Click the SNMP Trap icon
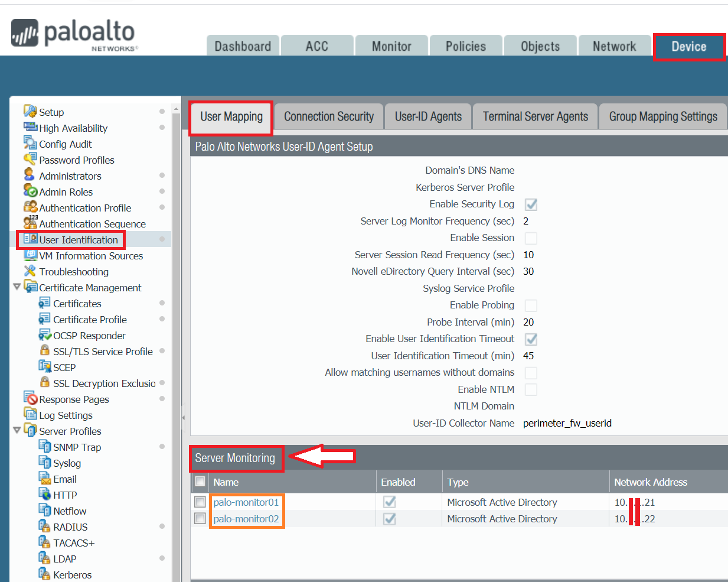728x582 pixels. coord(45,446)
